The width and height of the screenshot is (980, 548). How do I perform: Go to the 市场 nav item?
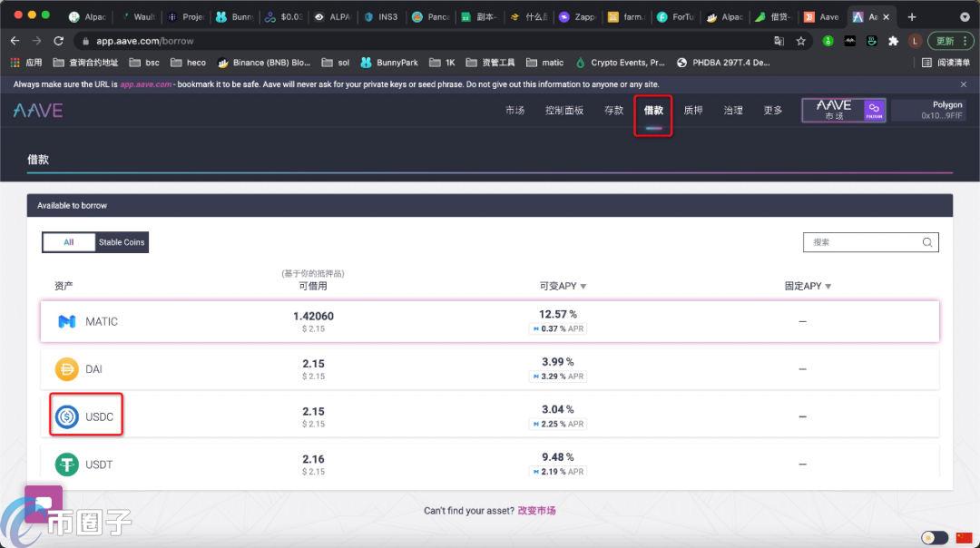(515, 111)
